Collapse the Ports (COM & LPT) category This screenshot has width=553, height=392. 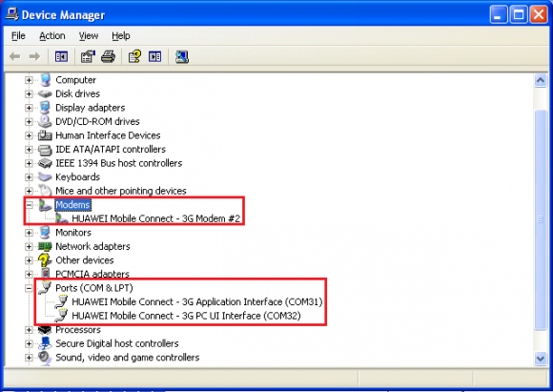[x=29, y=288]
